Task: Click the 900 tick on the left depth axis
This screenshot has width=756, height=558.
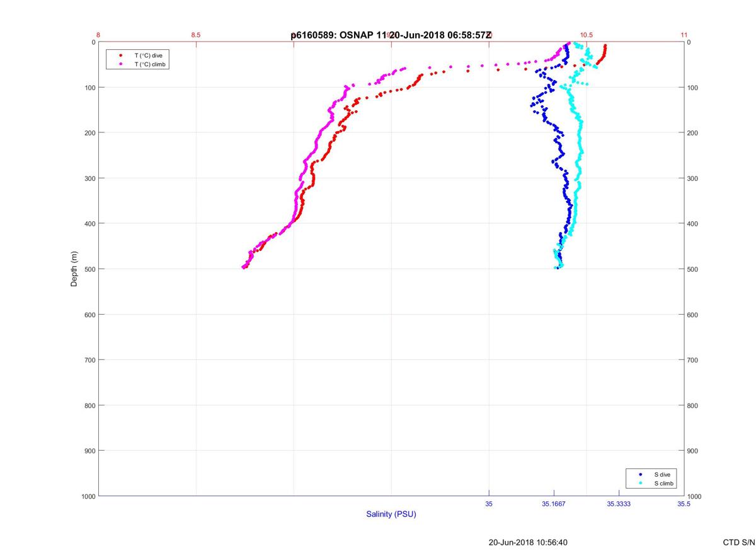Action: [89, 451]
